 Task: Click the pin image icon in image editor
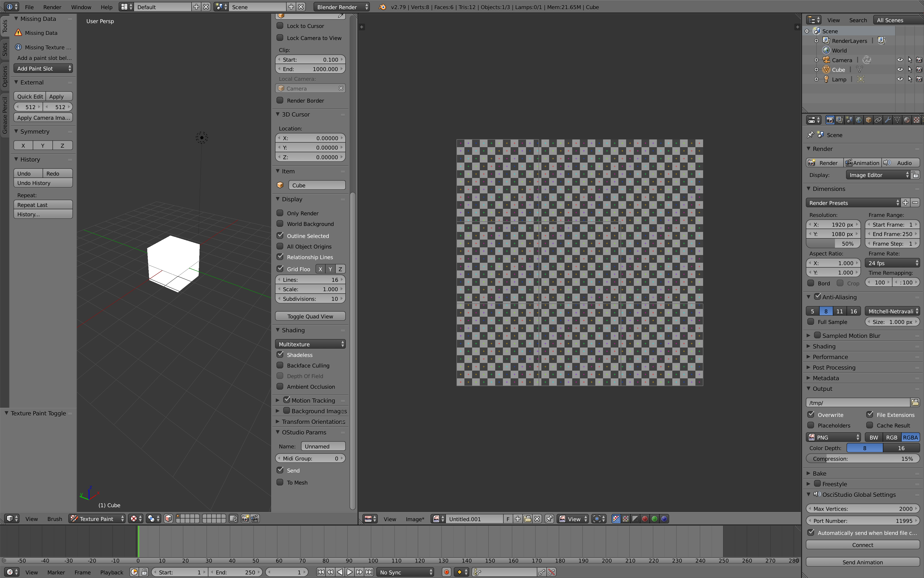click(x=549, y=519)
